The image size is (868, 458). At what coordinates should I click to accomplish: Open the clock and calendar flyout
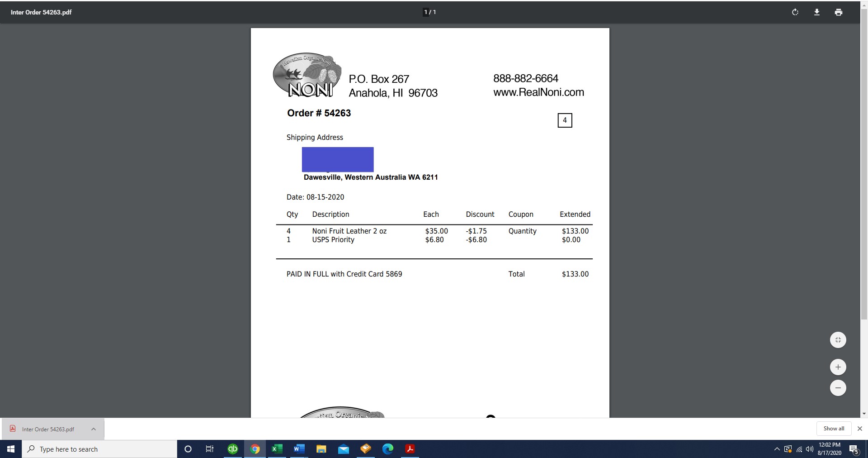coord(830,449)
